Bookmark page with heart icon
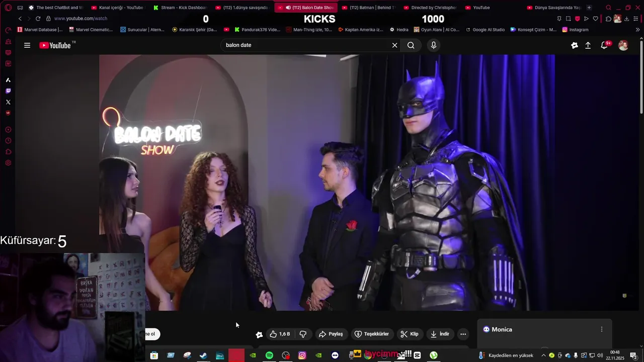This screenshot has width=644, height=362. pos(596,19)
